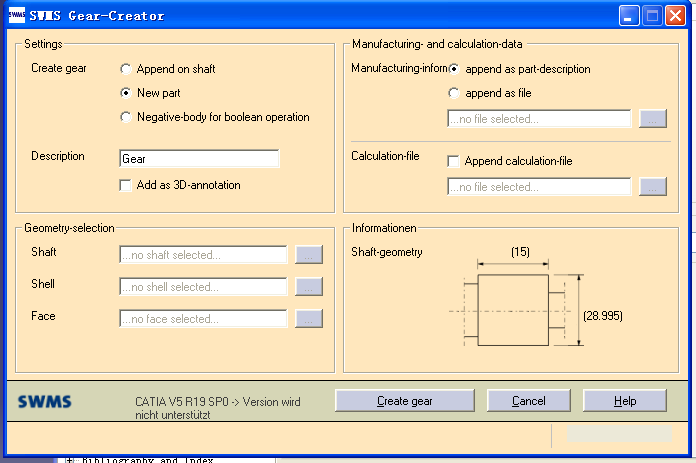Minimize the Gear-Creator window
The image size is (696, 463).
pos(629,16)
